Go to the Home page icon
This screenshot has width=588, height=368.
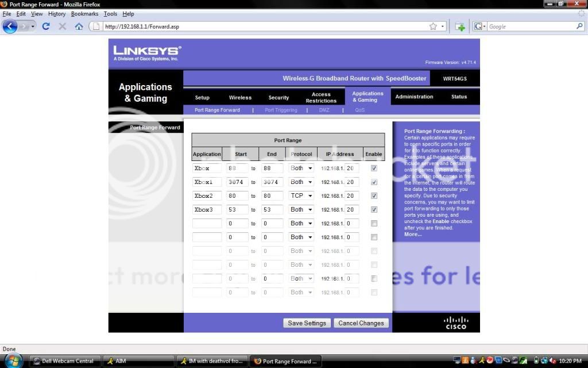(x=79, y=26)
